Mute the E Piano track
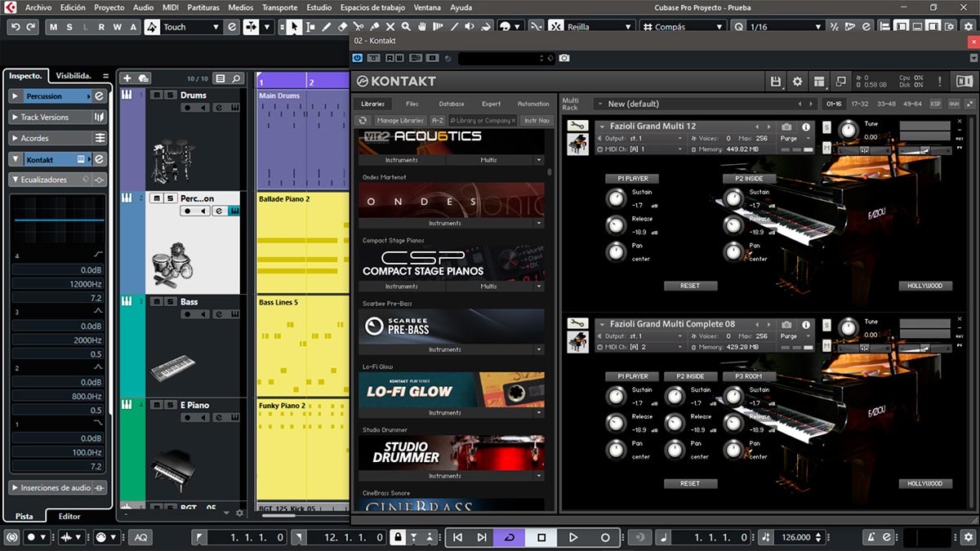The width and height of the screenshot is (980, 551). (x=156, y=405)
